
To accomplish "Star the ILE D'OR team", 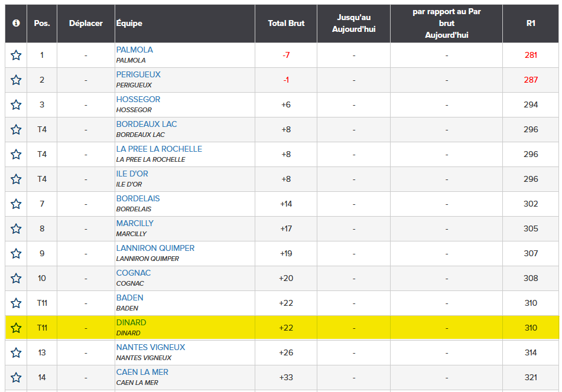I will coord(16,179).
